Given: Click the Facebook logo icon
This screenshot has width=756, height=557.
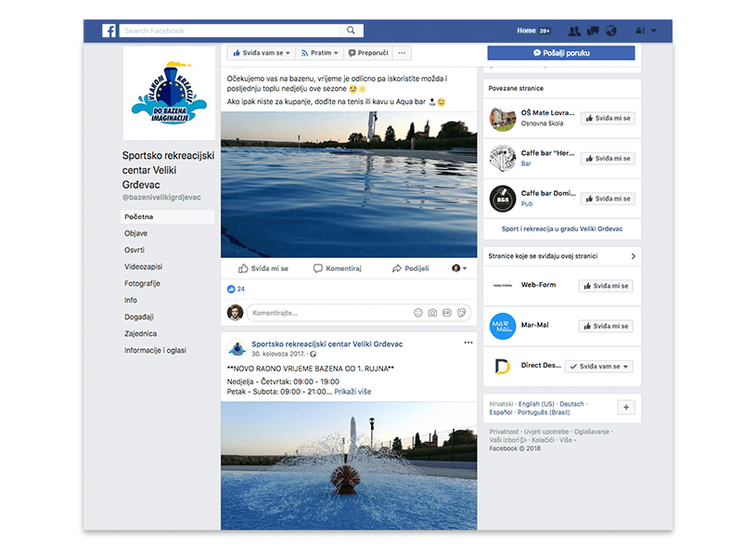Looking at the screenshot, I should pyautogui.click(x=109, y=31).
